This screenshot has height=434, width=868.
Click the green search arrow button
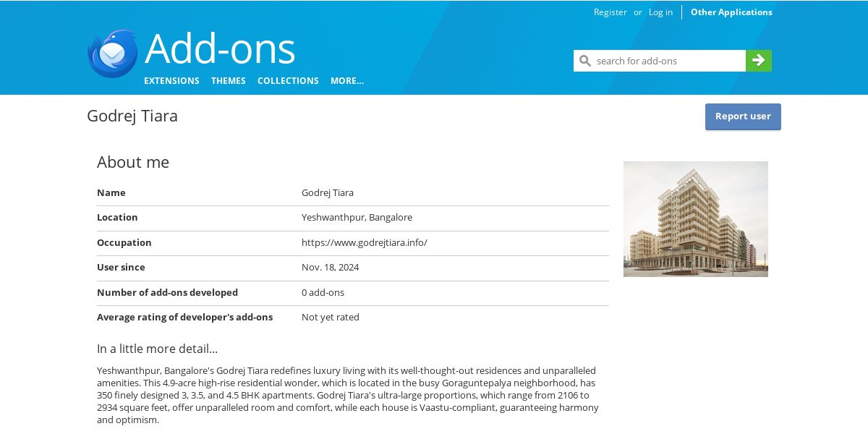(x=759, y=61)
